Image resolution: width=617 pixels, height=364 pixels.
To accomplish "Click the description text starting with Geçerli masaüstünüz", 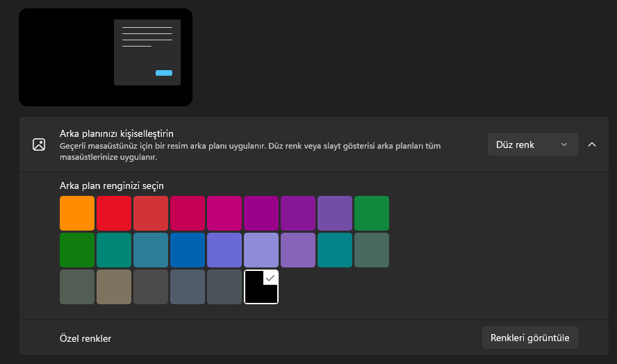I will pos(250,151).
